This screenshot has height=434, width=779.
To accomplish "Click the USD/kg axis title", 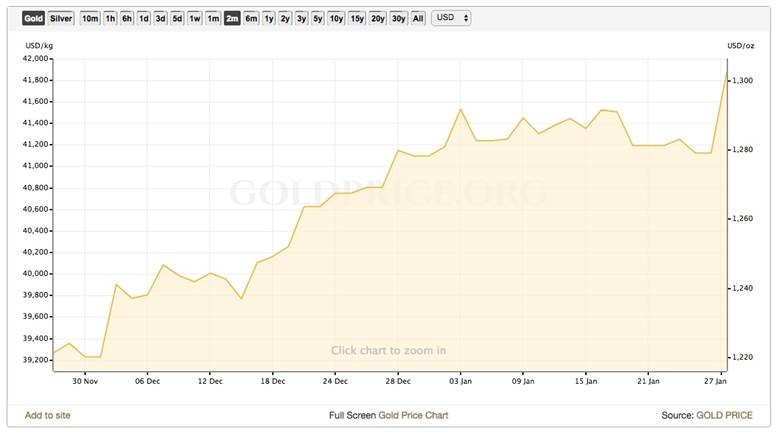I will click(39, 46).
